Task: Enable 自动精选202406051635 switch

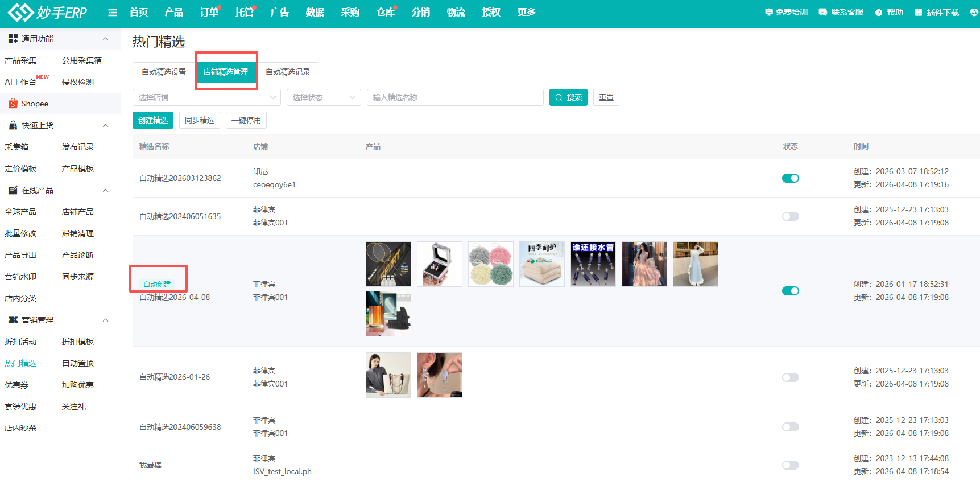Action: pyautogui.click(x=791, y=216)
